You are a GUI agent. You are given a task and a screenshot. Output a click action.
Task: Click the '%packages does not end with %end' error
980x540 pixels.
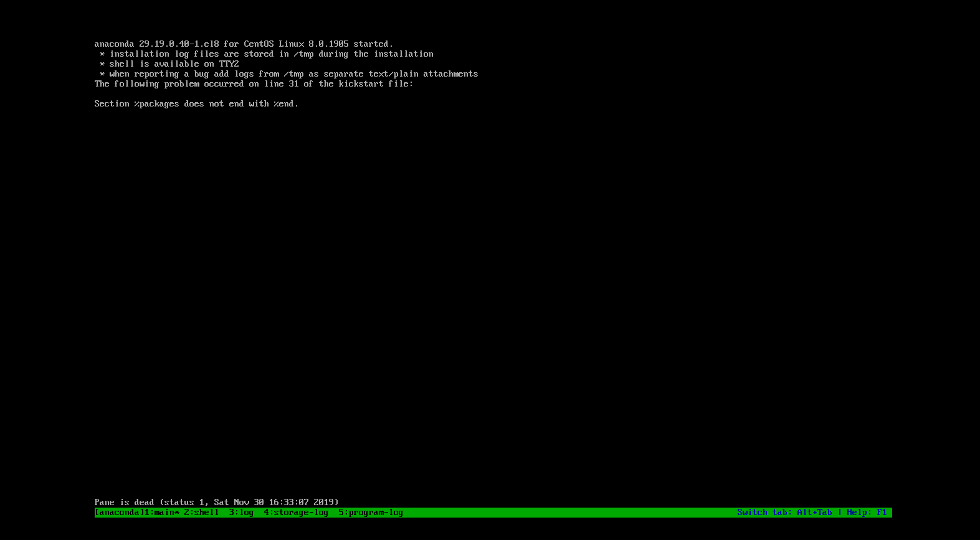[196, 104]
